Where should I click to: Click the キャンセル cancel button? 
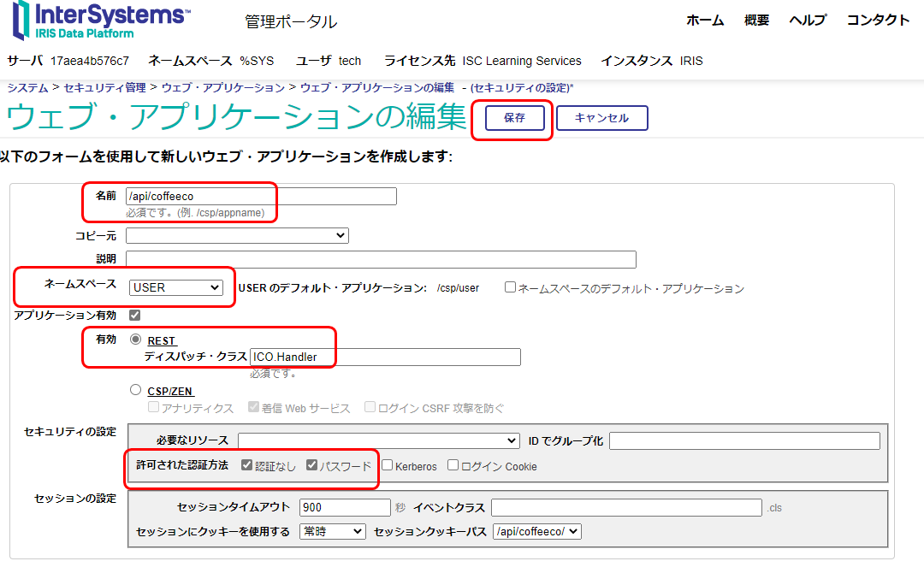point(601,118)
